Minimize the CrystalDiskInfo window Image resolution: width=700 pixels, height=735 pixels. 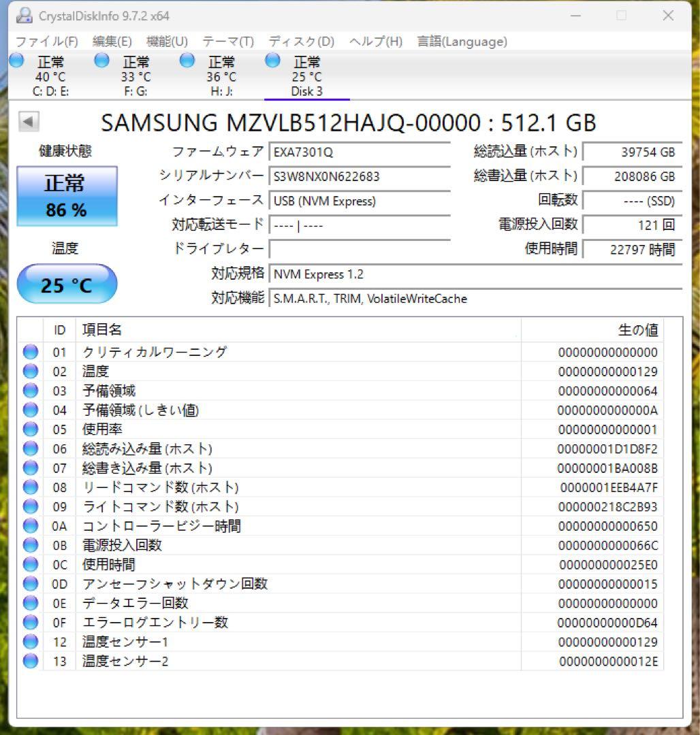576,16
